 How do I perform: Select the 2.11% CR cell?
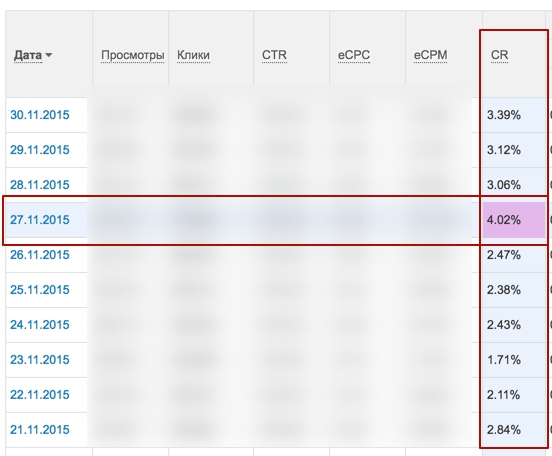coord(514,395)
